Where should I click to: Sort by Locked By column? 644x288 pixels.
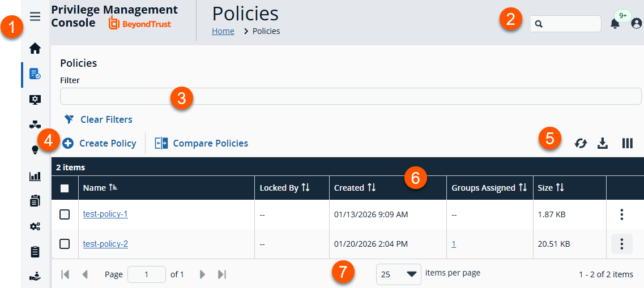[284, 188]
